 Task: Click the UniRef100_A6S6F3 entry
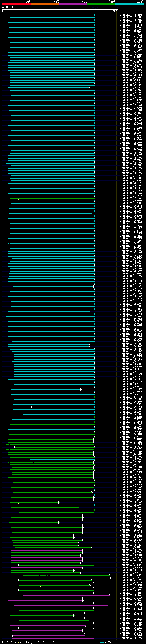pos(131,379)
